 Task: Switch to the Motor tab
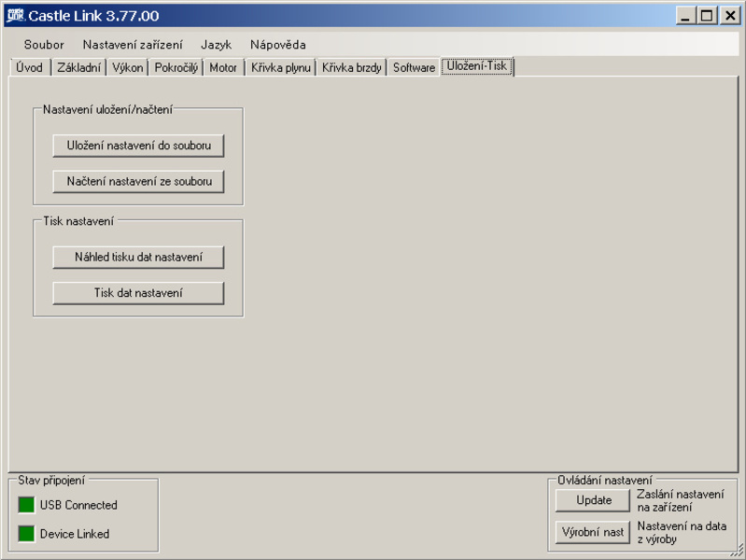coord(223,67)
